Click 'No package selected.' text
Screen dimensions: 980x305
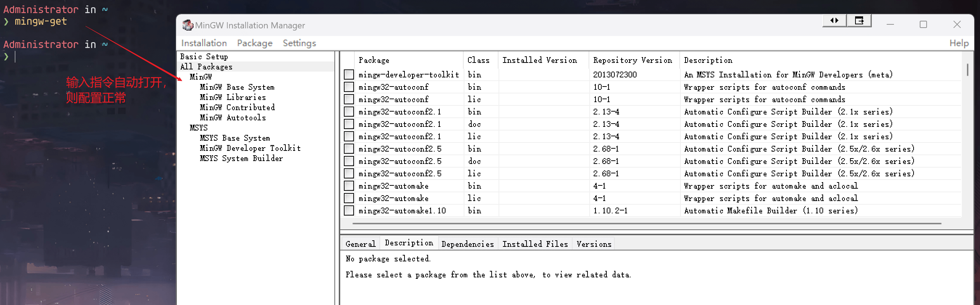click(388, 259)
